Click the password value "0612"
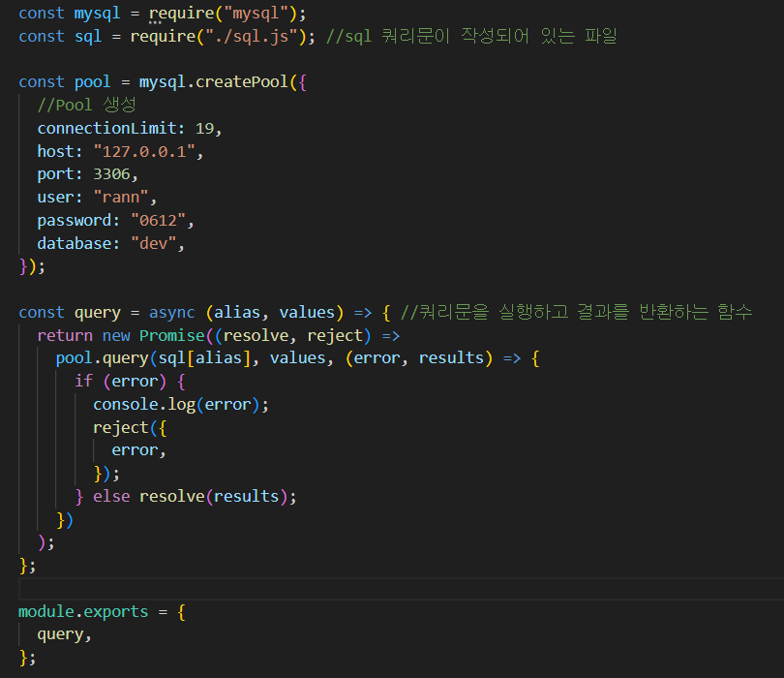Screen dimensions: 784x678 pos(158,220)
